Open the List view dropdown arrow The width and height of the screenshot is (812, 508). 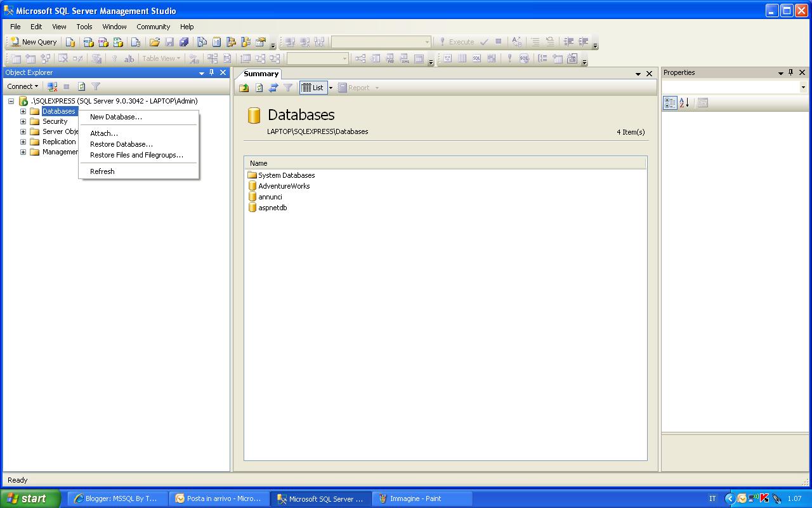[331, 88]
